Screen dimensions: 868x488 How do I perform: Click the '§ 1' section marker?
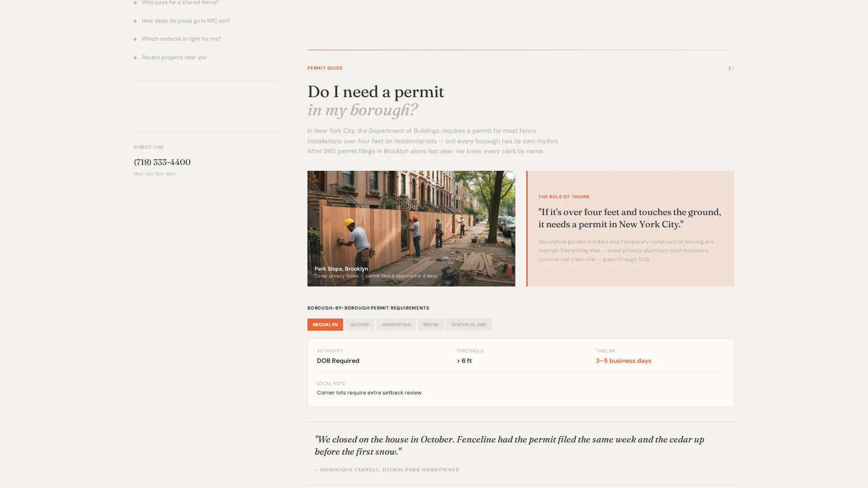[x=731, y=68]
